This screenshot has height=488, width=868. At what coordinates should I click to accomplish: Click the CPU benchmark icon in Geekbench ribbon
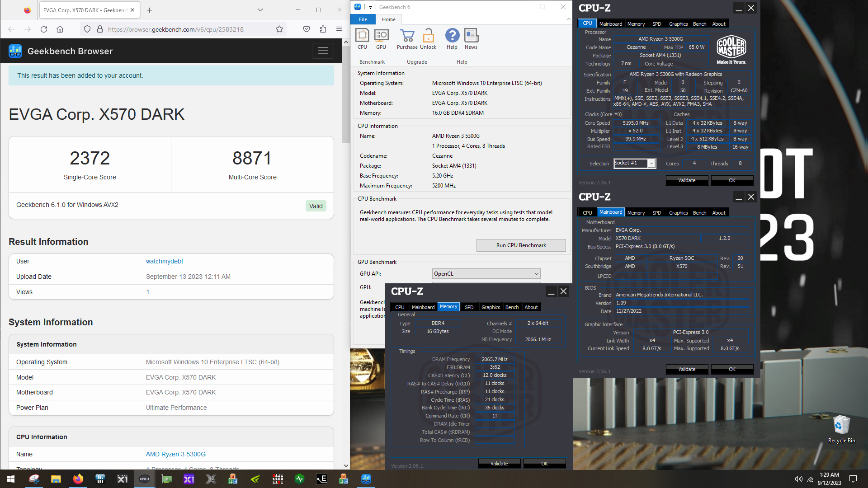[362, 39]
